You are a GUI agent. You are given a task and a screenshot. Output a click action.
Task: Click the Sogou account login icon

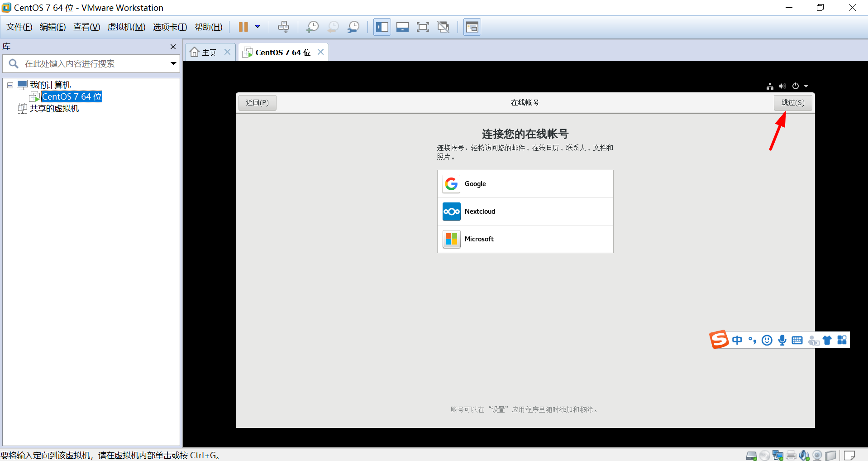tap(813, 340)
